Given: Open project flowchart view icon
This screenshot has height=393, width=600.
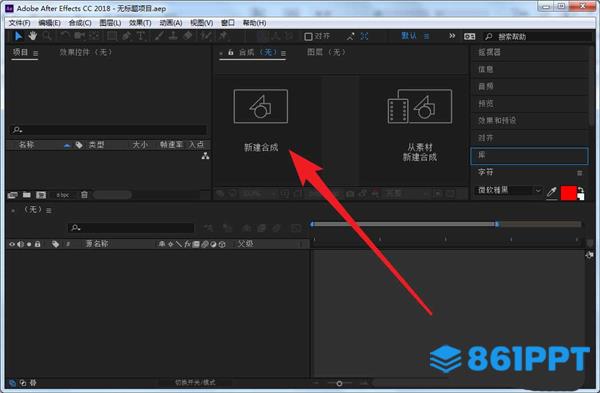Looking at the screenshot, I should coord(205,156).
